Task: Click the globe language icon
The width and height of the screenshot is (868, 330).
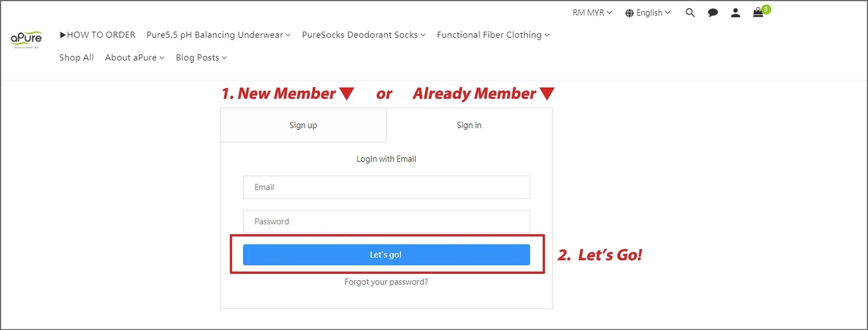Action: pyautogui.click(x=629, y=13)
